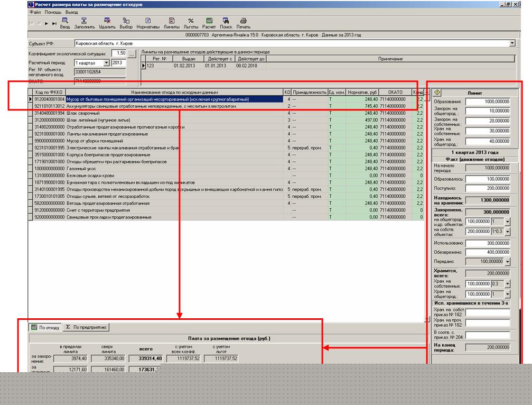Click the Ввод toolbar icon
The image size is (532, 405).
pyautogui.click(x=64, y=21)
